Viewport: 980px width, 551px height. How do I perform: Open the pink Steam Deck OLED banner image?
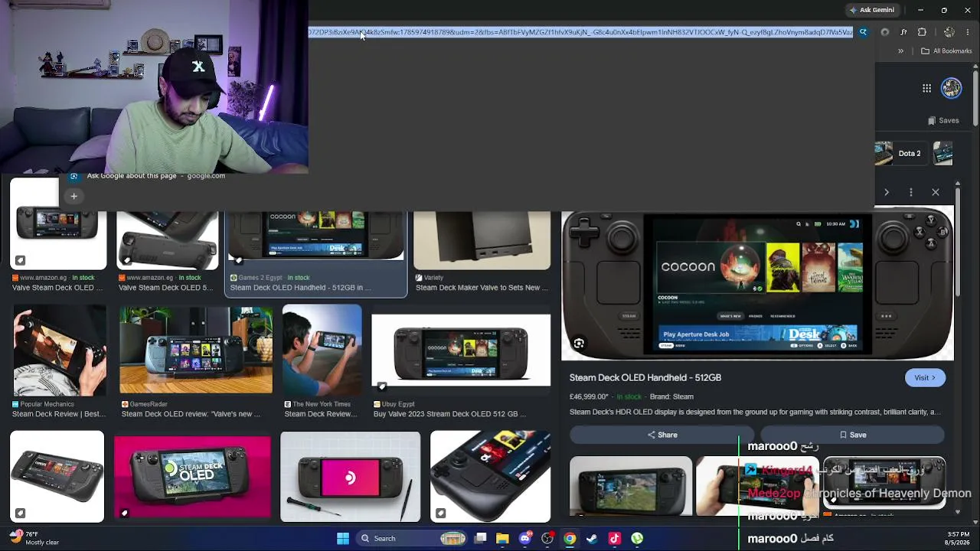point(192,477)
